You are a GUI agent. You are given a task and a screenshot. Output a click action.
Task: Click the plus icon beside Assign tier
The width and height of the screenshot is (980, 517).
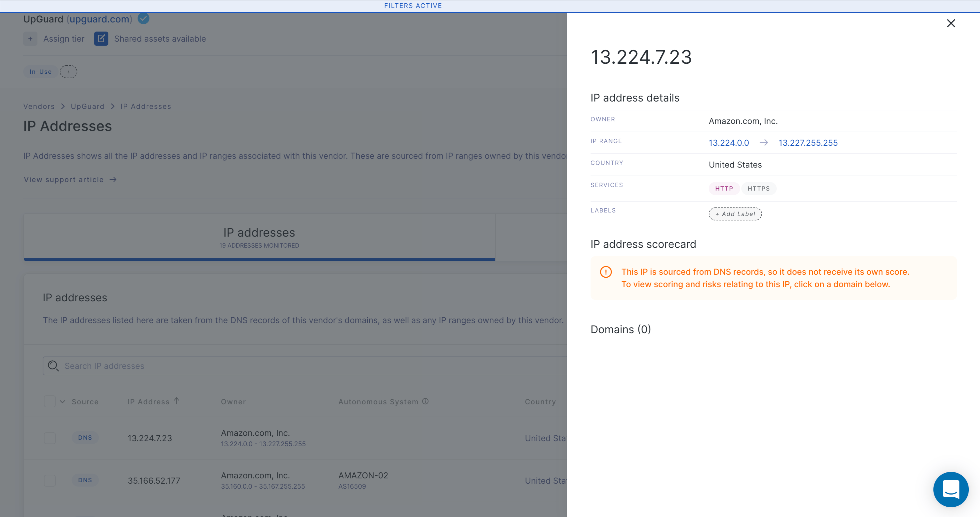(x=30, y=39)
